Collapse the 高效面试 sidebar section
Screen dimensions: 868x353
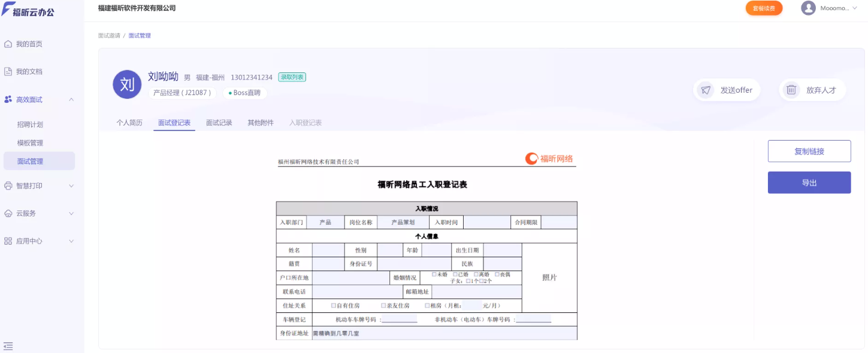[x=71, y=99]
